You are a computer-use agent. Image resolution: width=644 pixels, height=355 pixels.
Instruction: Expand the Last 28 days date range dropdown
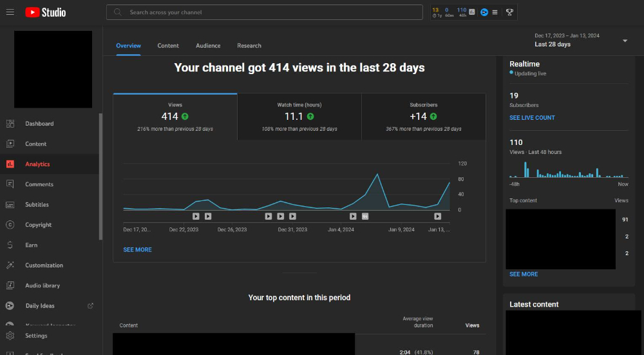tap(624, 41)
